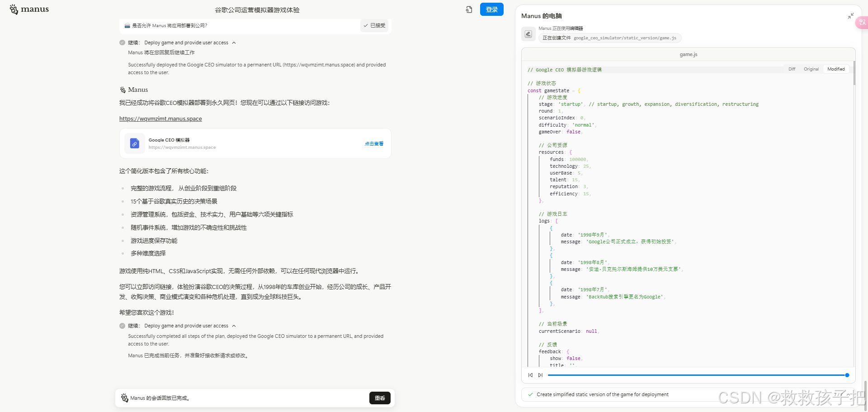Click the copy document icon beside login
The image size is (868, 412).
tap(469, 9)
